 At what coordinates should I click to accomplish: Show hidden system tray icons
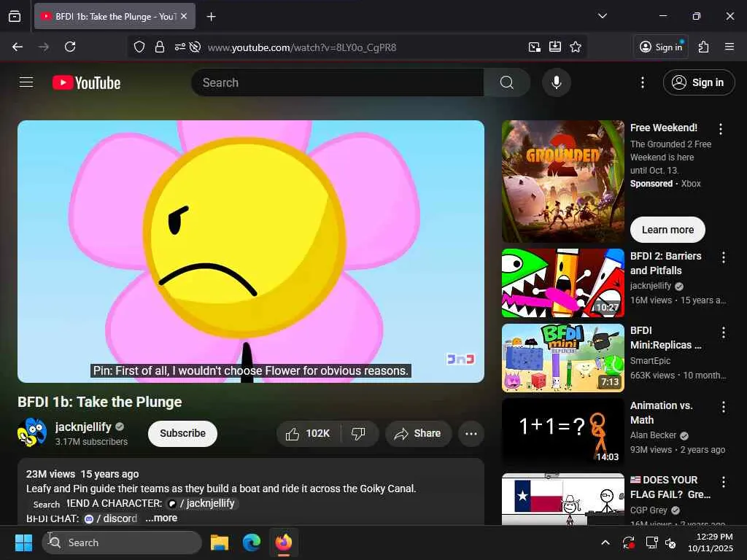[605, 542]
